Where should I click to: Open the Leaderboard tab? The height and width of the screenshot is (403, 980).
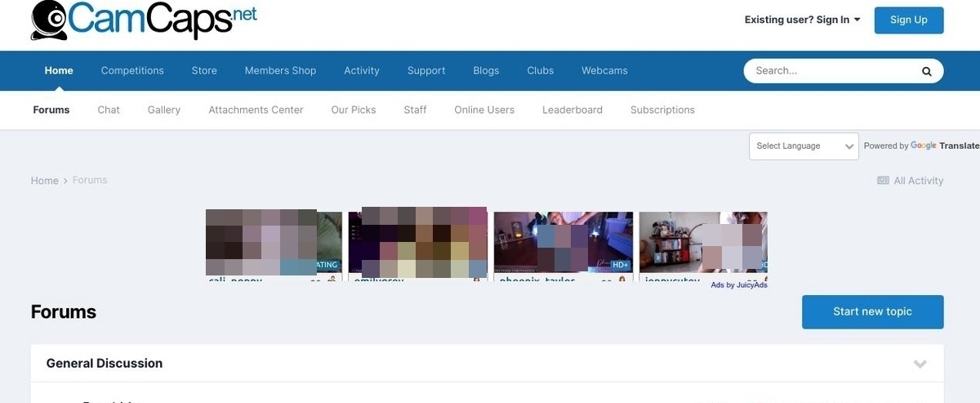click(x=572, y=110)
